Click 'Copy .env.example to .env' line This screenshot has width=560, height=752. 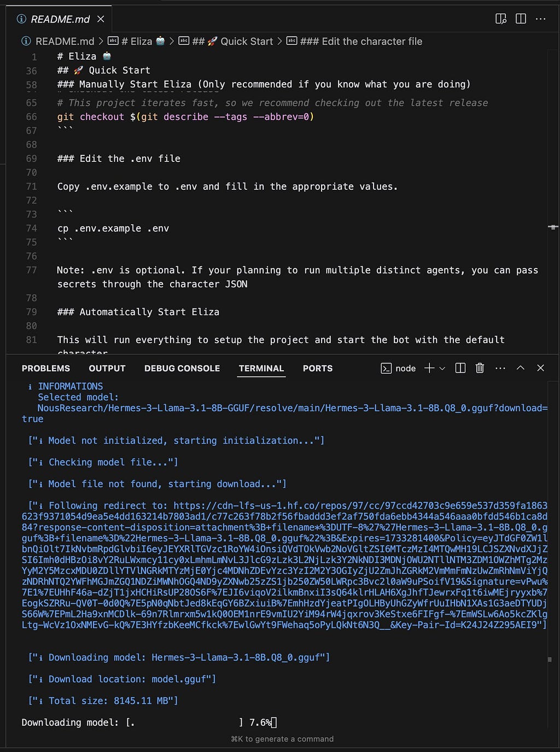[227, 186]
